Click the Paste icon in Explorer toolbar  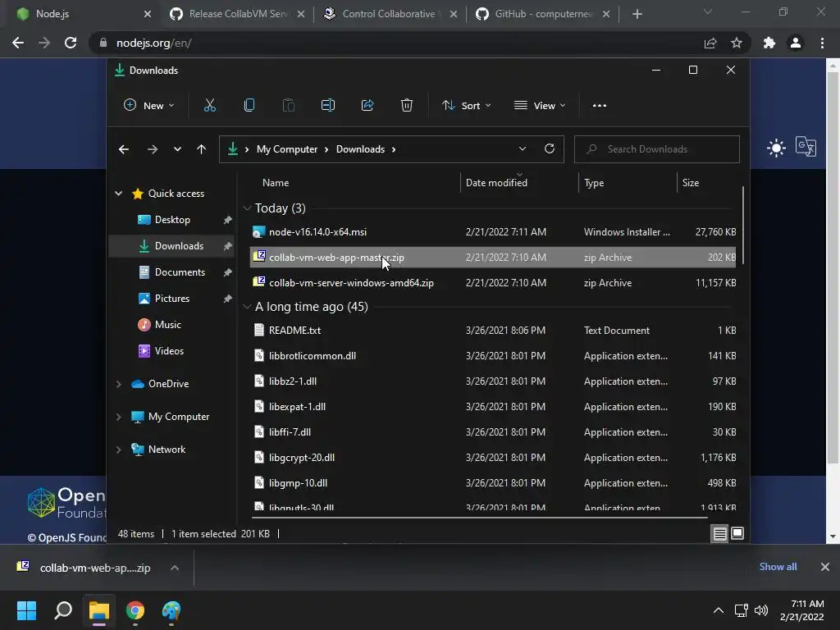[x=288, y=106]
